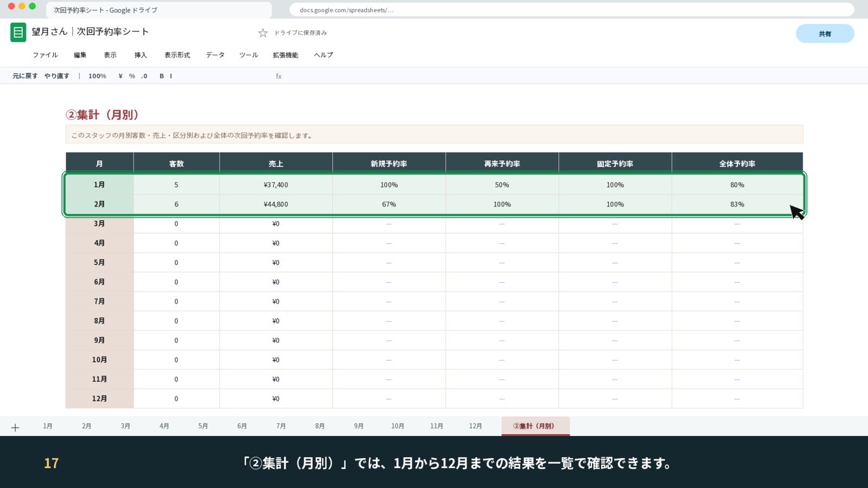Star the document with the star icon

[x=263, y=33]
